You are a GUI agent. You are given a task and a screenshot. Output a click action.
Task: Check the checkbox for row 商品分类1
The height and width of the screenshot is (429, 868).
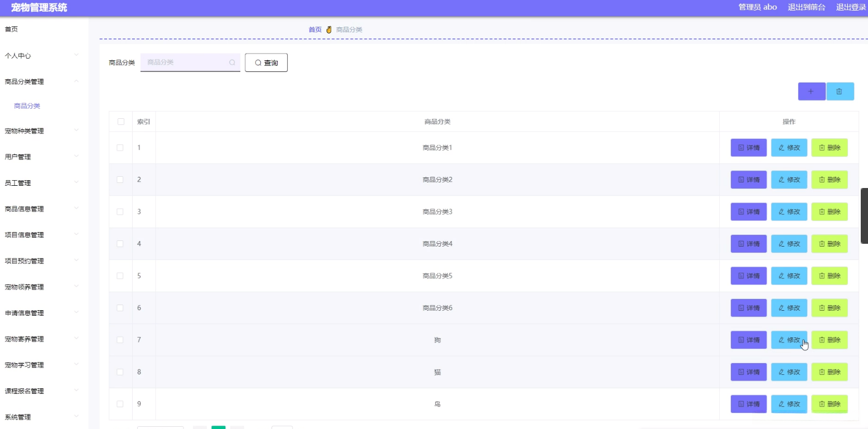click(120, 148)
